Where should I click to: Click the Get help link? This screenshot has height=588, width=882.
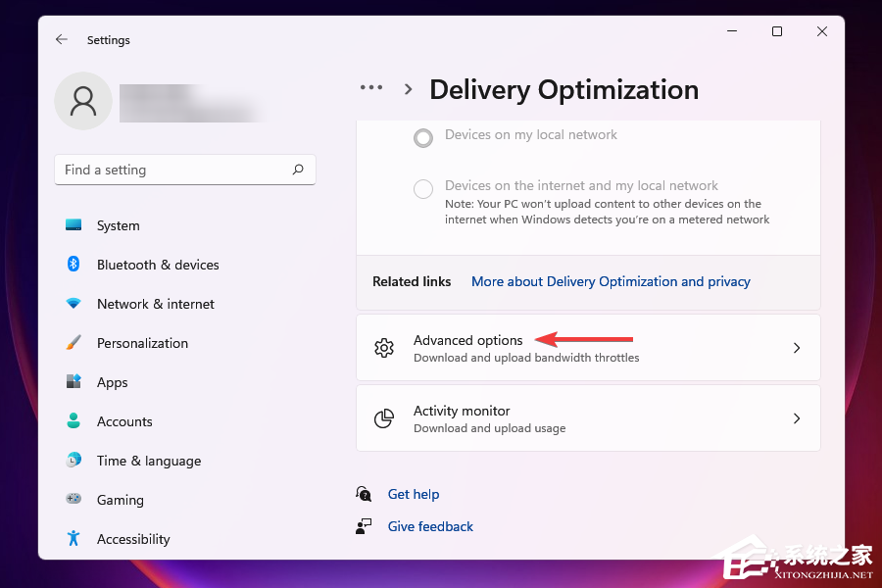[x=414, y=494]
